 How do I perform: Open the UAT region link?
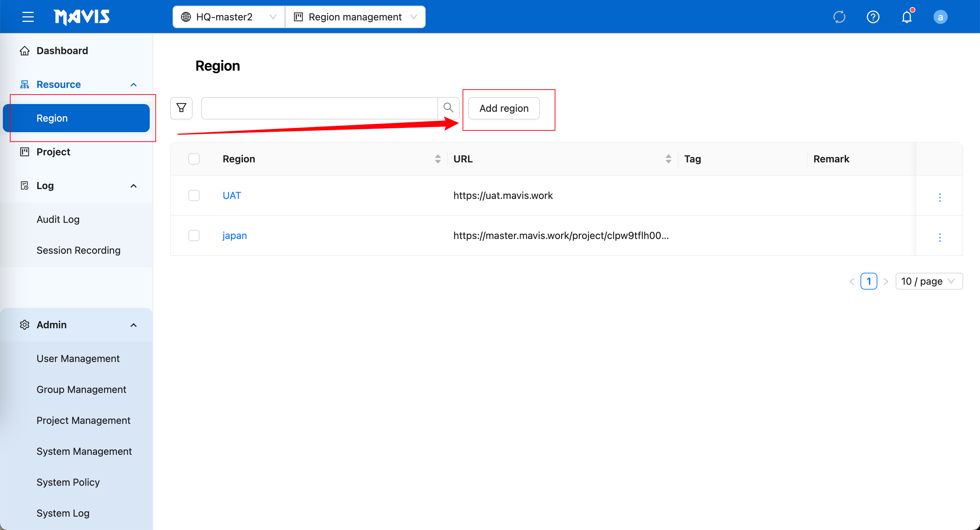(x=232, y=195)
